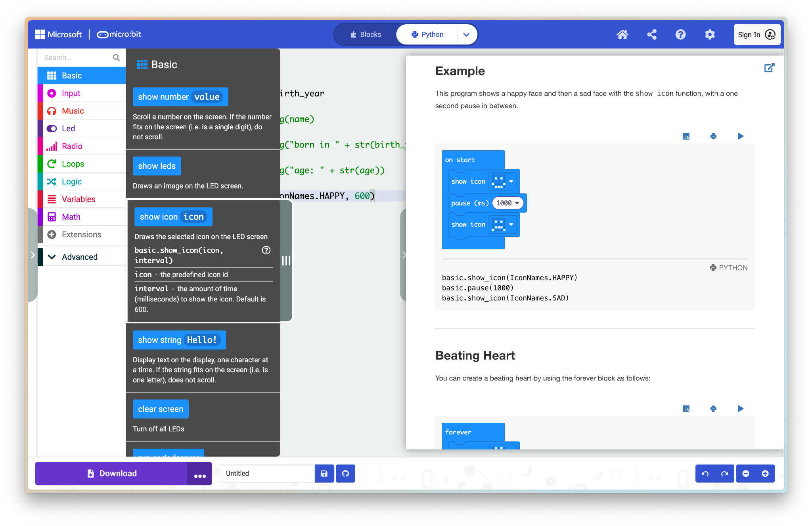Run the first example with play icon
The image size is (812, 526).
(740, 136)
